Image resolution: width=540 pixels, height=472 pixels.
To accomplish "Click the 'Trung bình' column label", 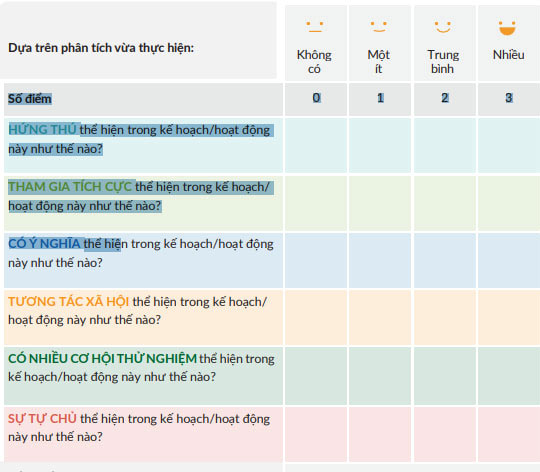I will (x=443, y=62).
